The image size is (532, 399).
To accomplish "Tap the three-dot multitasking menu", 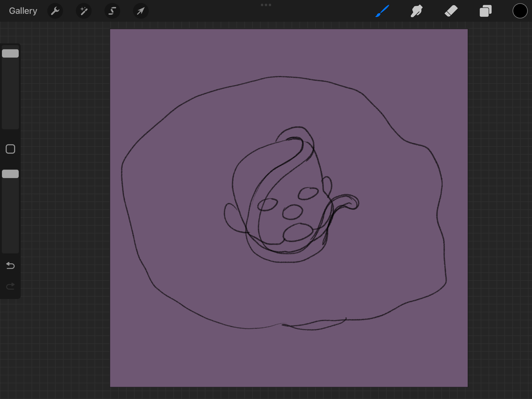I will click(x=266, y=5).
